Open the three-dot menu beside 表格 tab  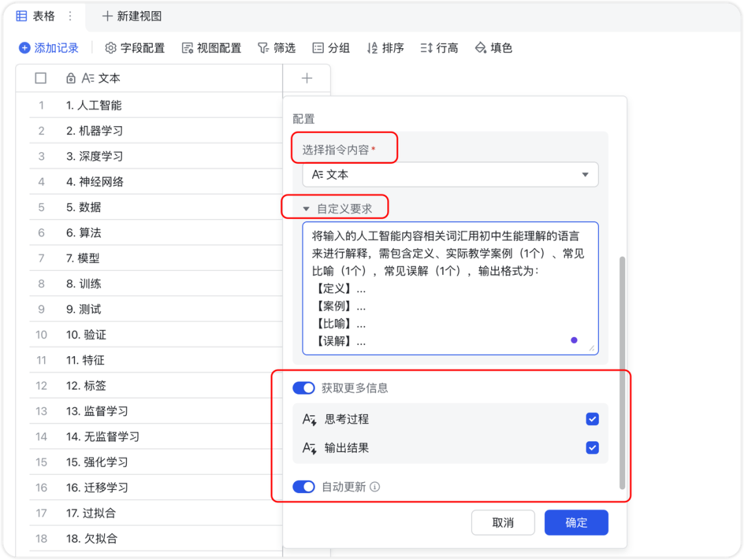(x=70, y=16)
